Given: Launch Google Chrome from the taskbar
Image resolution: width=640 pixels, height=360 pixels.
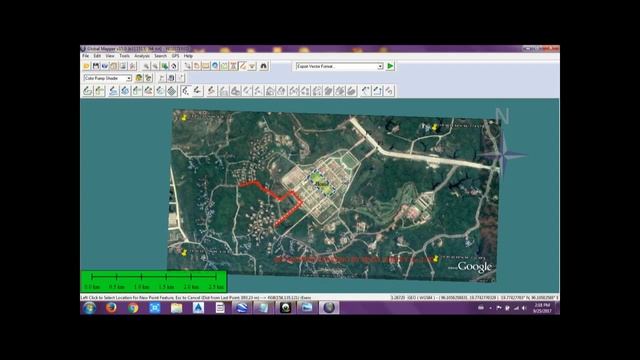Looking at the screenshot, I should point(133,308).
